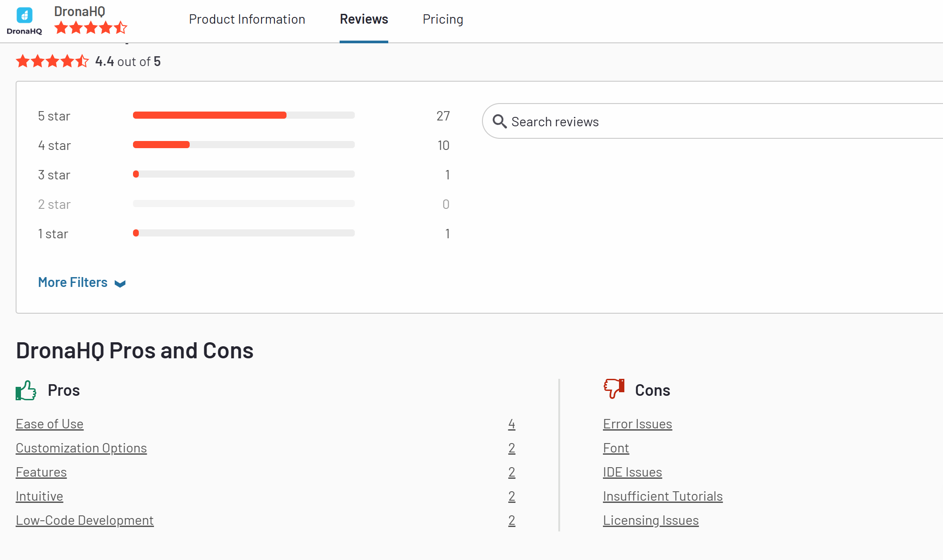This screenshot has width=943, height=560.
Task: Open the Licensing Issues link
Action: pos(651,520)
